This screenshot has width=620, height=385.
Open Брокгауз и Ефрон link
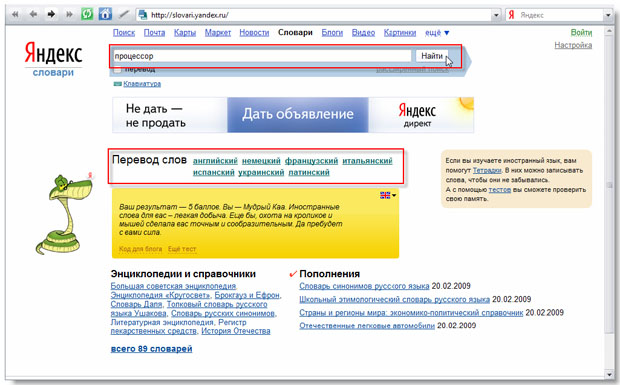point(247,295)
